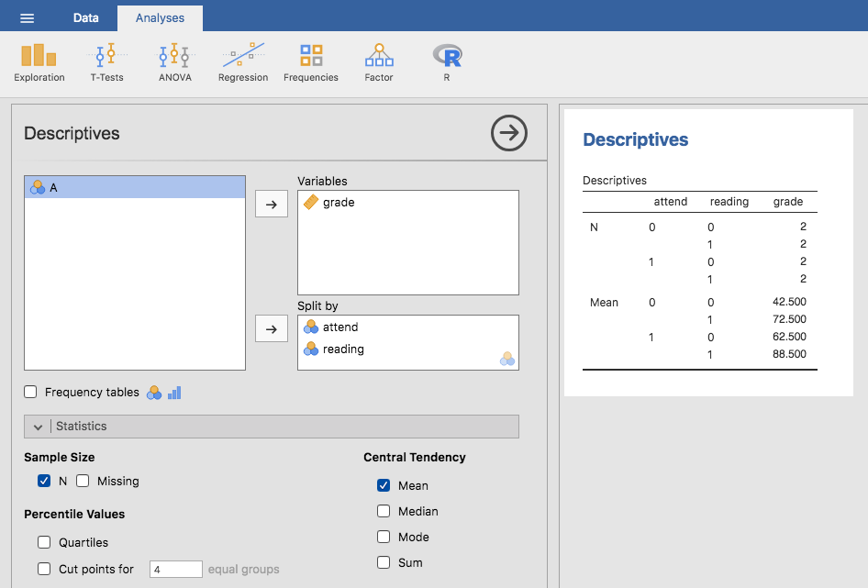The image size is (868, 588).
Task: Open the Frequencies analysis menu
Action: tap(311, 62)
